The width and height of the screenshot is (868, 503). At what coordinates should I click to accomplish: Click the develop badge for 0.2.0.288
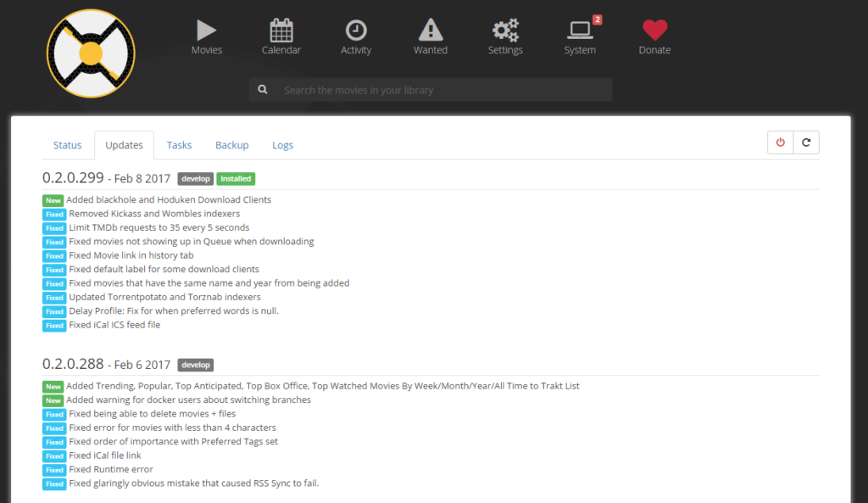click(x=196, y=365)
